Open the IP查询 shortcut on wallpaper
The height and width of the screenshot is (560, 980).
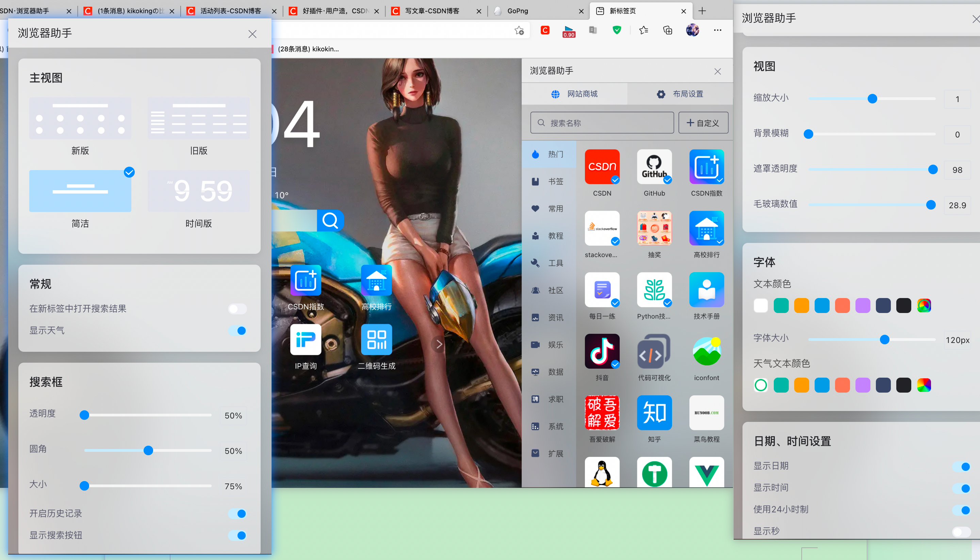(305, 339)
